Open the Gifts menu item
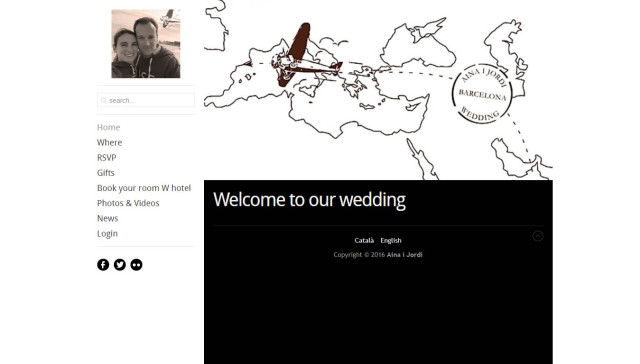The image size is (640, 364). click(x=106, y=173)
